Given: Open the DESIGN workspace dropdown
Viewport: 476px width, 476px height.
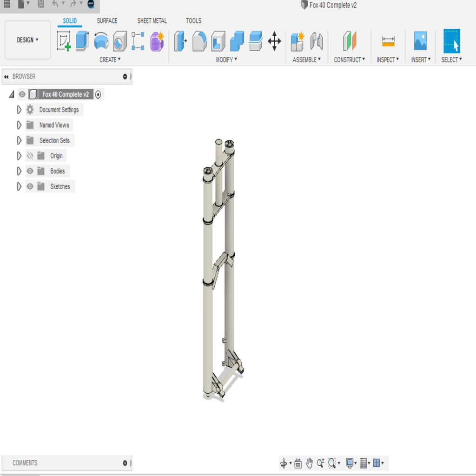Looking at the screenshot, I should pyautogui.click(x=27, y=40).
